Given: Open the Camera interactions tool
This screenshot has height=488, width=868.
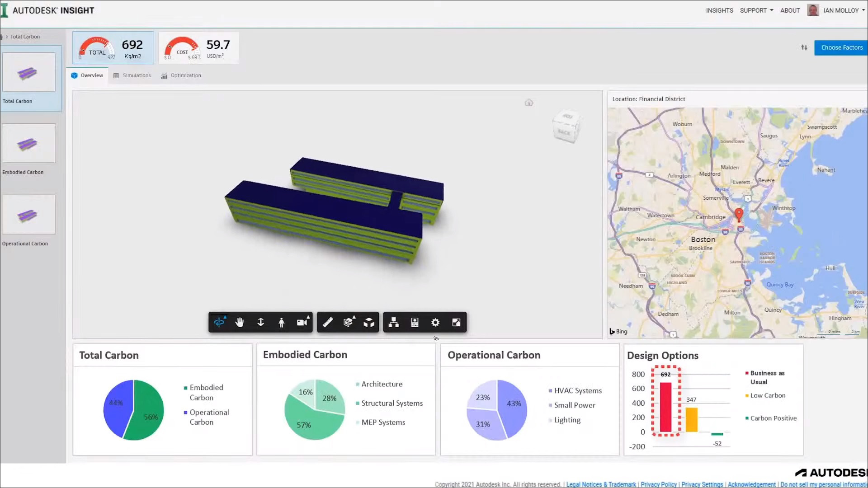Looking at the screenshot, I should 302,322.
